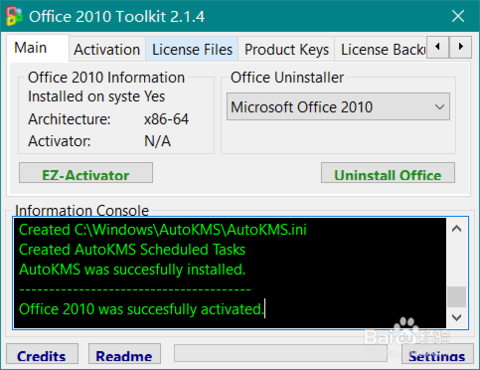The image size is (480, 370).
Task: Click the 'Yes' installed on system value
Action: click(x=154, y=97)
